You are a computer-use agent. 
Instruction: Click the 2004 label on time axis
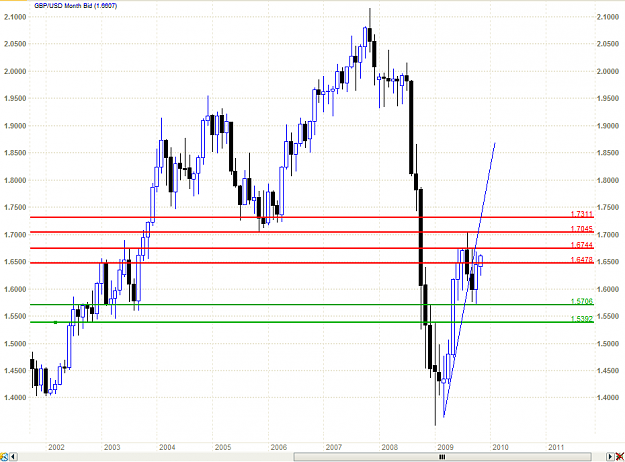[x=167, y=447]
